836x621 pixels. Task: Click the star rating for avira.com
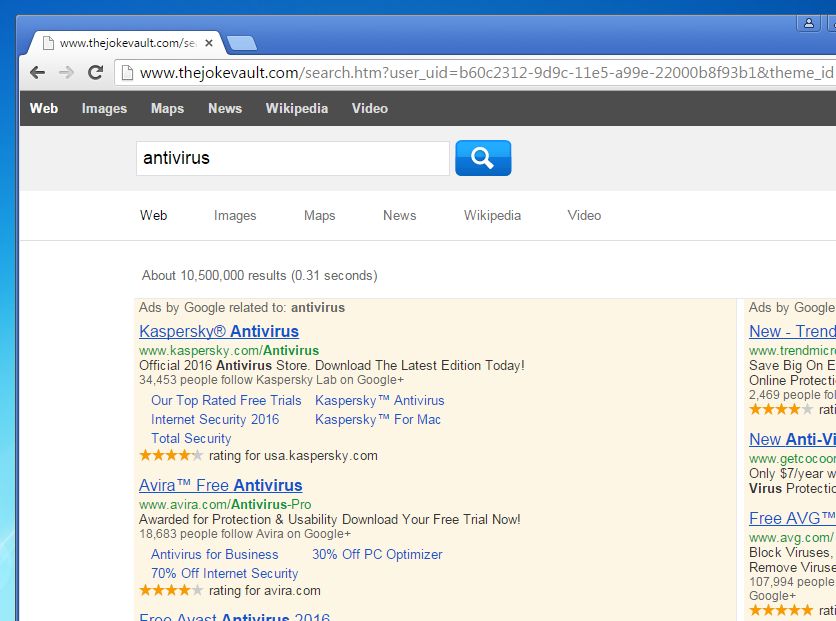[x=171, y=591]
